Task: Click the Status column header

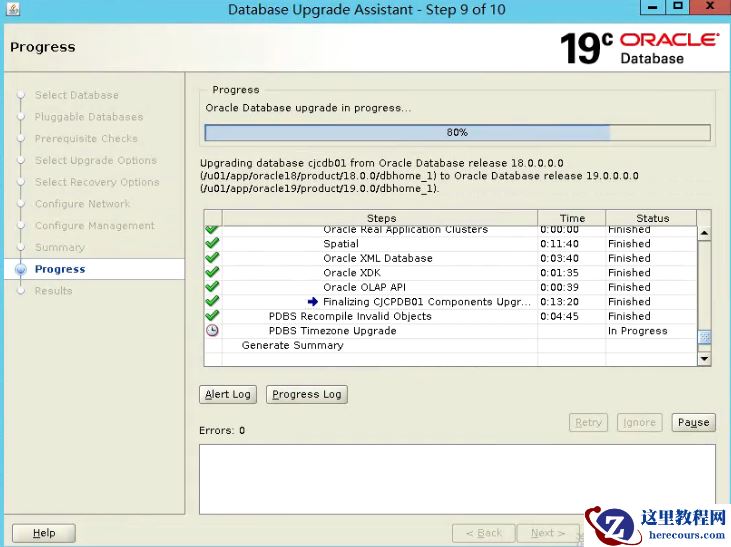Action: point(652,218)
